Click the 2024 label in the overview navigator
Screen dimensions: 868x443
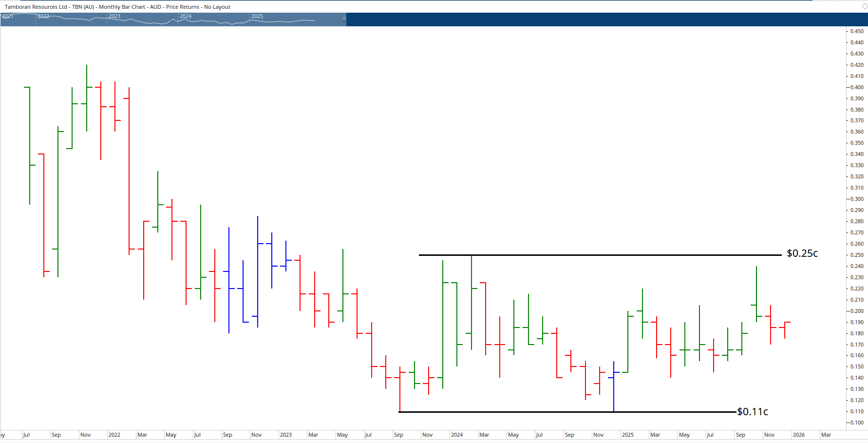(x=185, y=16)
